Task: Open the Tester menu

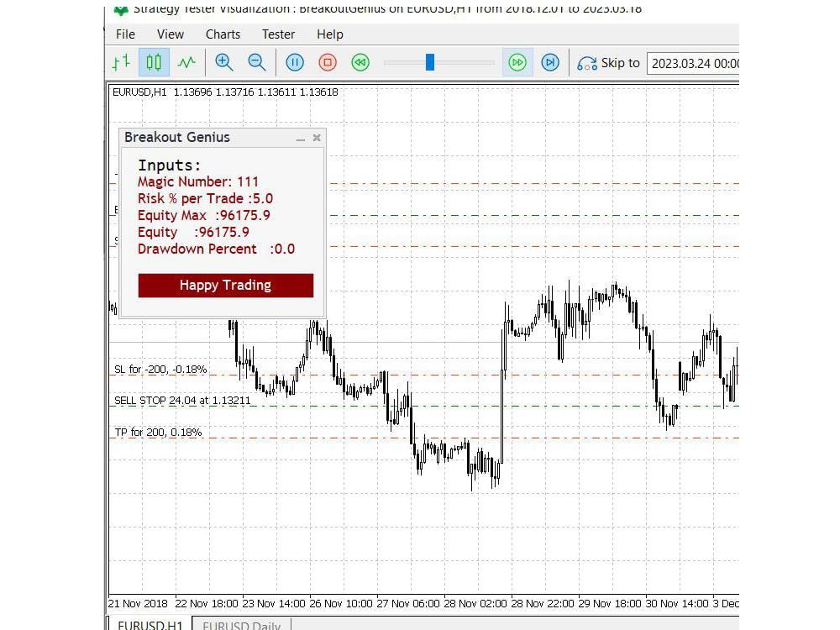Action: (x=278, y=34)
